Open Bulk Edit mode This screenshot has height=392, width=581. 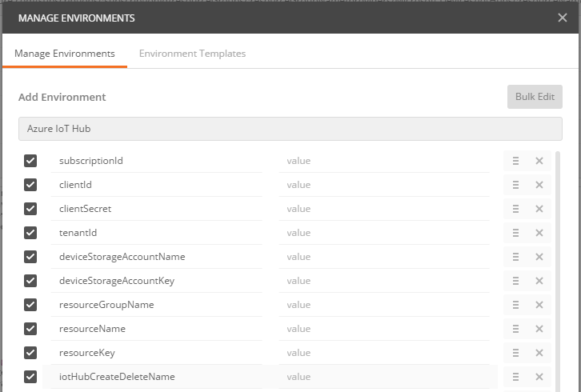(535, 97)
